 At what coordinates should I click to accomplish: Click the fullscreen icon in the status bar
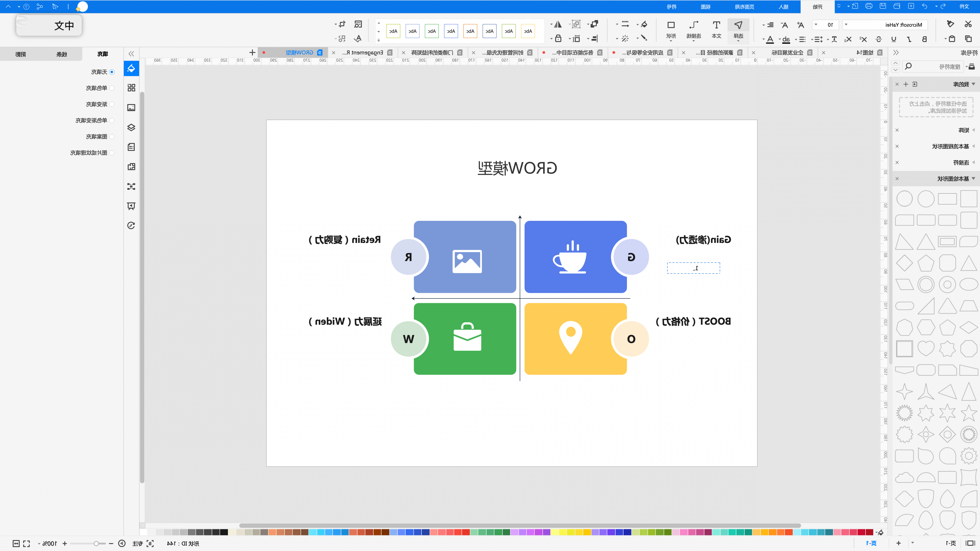tap(26, 543)
